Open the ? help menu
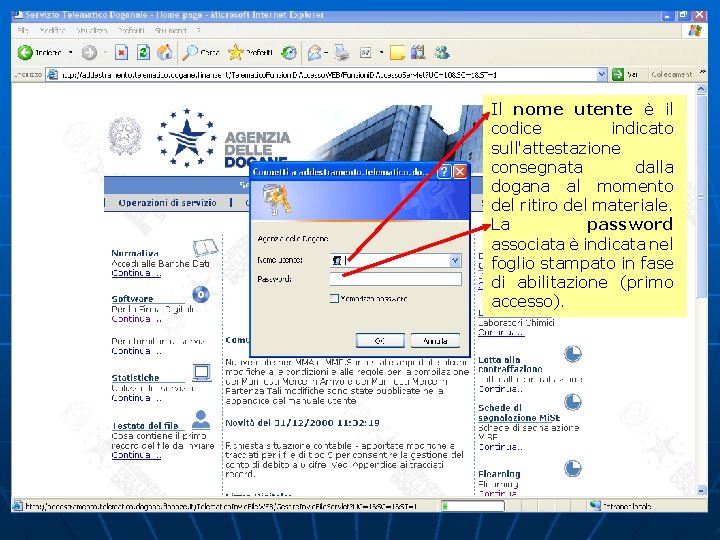 coord(198,30)
